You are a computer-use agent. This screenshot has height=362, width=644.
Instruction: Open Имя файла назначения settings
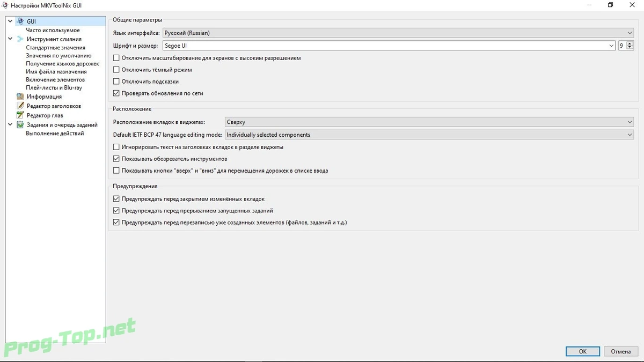(x=56, y=72)
